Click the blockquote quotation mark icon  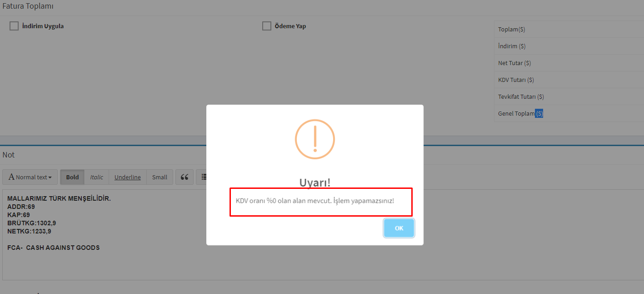click(185, 177)
